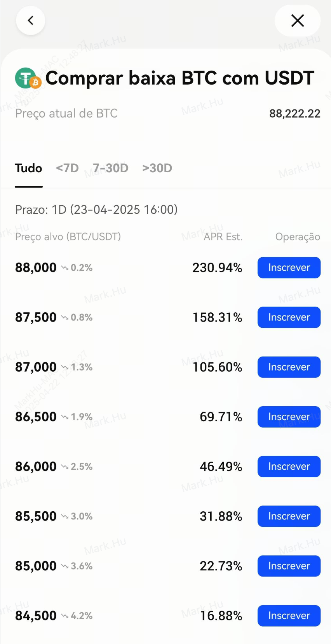This screenshot has height=644, width=331.
Task: Subscribe to the 87,500 target at 158.31% APR
Action: (289, 317)
